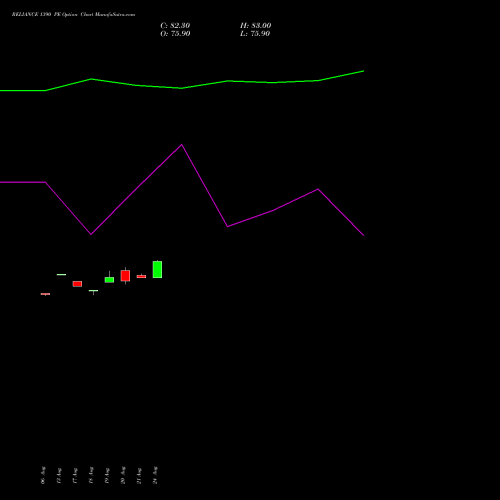Viewport: 500px width, 500px height.
Task: Click the small red candle for 06 Aug
Action: click(45, 294)
